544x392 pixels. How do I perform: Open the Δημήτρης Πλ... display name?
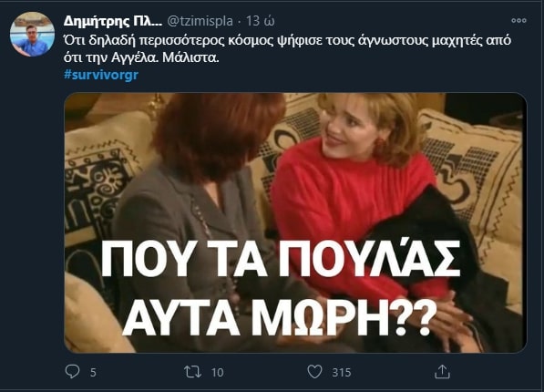pyautogui.click(x=112, y=22)
